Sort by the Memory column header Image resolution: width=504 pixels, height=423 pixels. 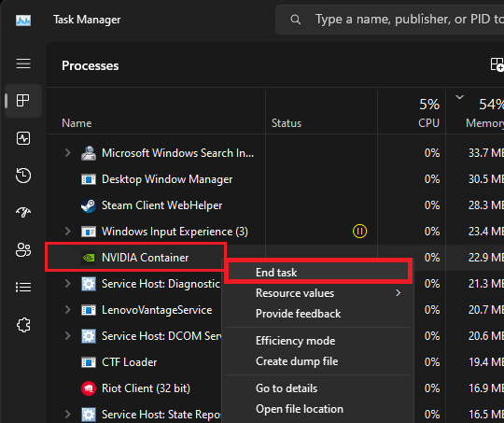[484, 123]
